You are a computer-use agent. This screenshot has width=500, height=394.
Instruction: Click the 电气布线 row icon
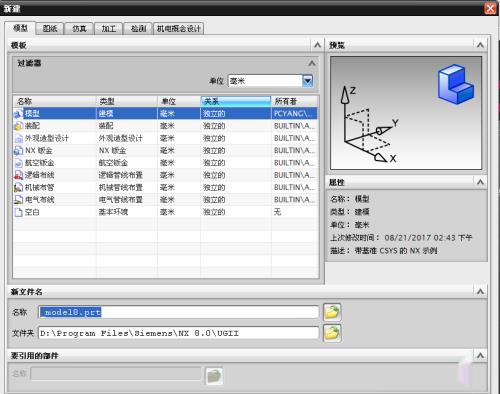point(18,200)
